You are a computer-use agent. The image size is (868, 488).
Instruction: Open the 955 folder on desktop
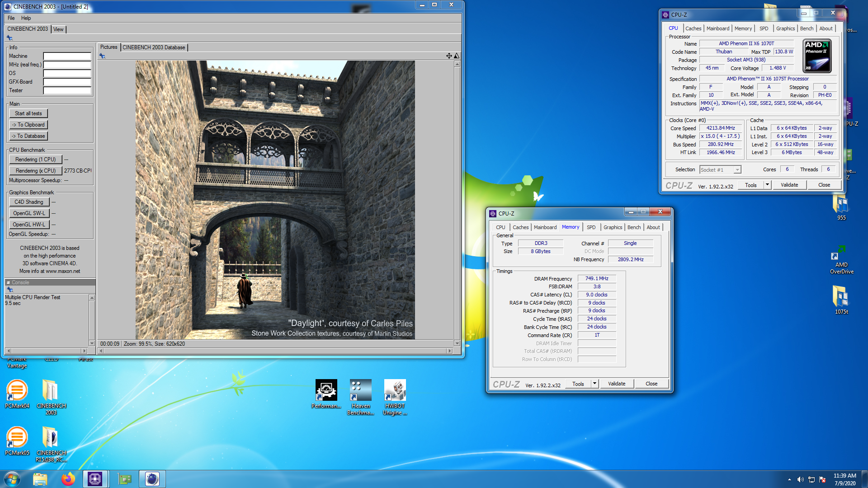pyautogui.click(x=841, y=208)
